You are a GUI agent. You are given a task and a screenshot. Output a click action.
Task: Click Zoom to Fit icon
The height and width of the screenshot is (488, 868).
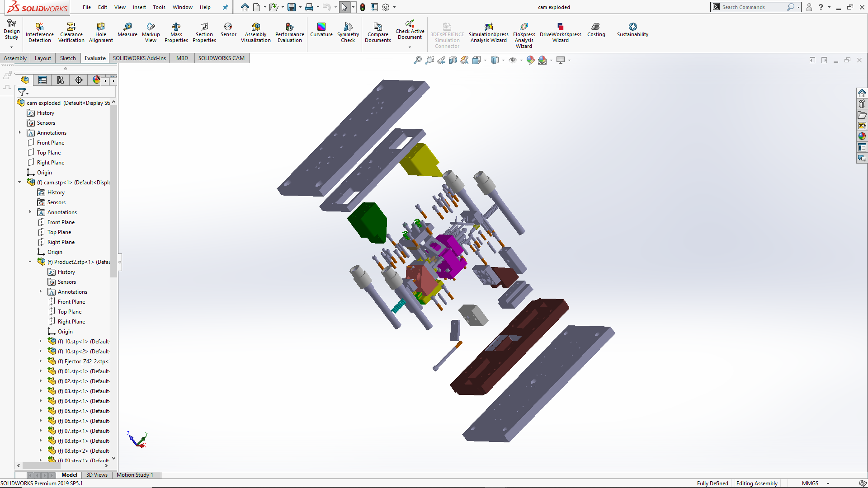pyautogui.click(x=417, y=60)
